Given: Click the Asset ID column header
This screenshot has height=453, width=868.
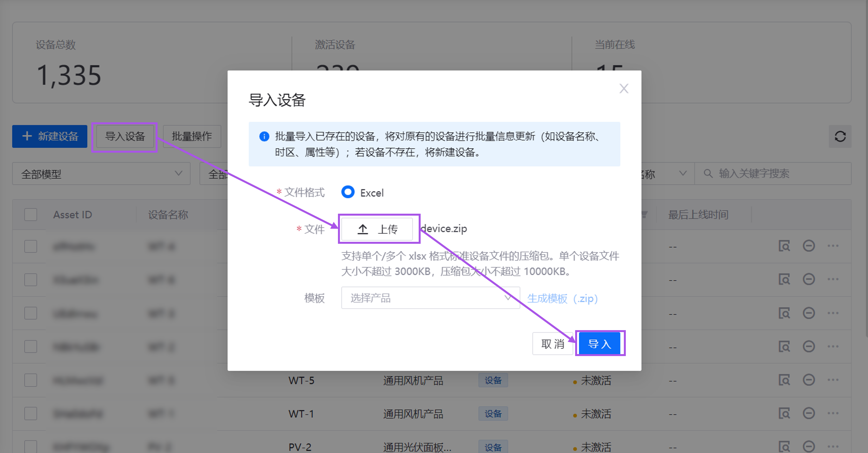Looking at the screenshot, I should [72, 215].
